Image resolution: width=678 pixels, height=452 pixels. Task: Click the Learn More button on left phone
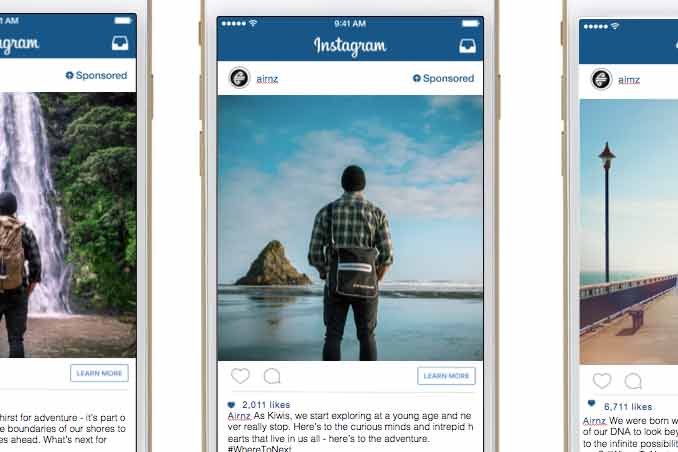99,373
